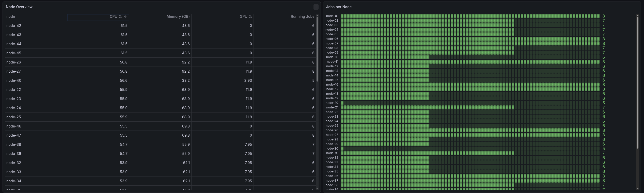Select the node-38 table cell

coord(36,144)
